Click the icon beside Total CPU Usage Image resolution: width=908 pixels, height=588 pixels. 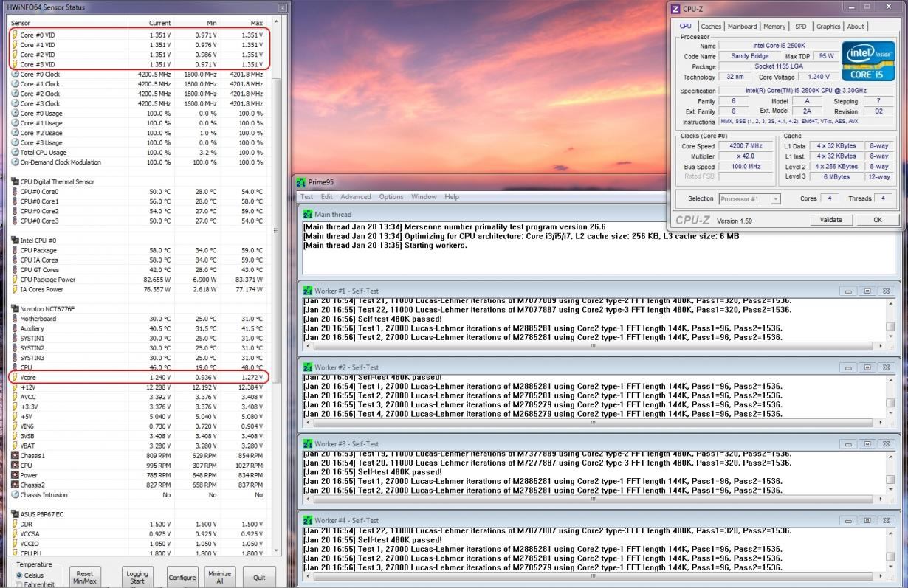pos(15,152)
